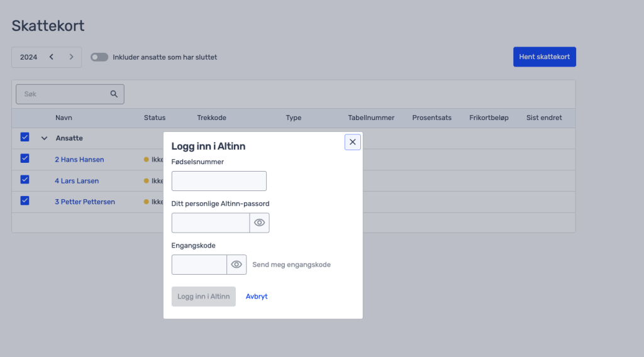The width and height of the screenshot is (644, 357).
Task: Collapse the Ansatte group chevron
Action: tap(45, 138)
